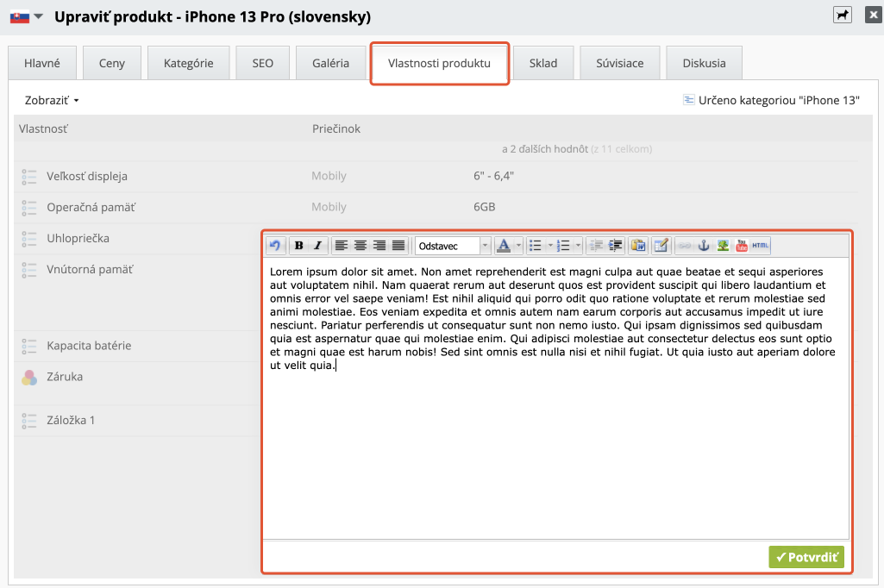Image resolution: width=884 pixels, height=588 pixels.
Task: Undo the last edit in the editor
Action: pyautogui.click(x=275, y=245)
